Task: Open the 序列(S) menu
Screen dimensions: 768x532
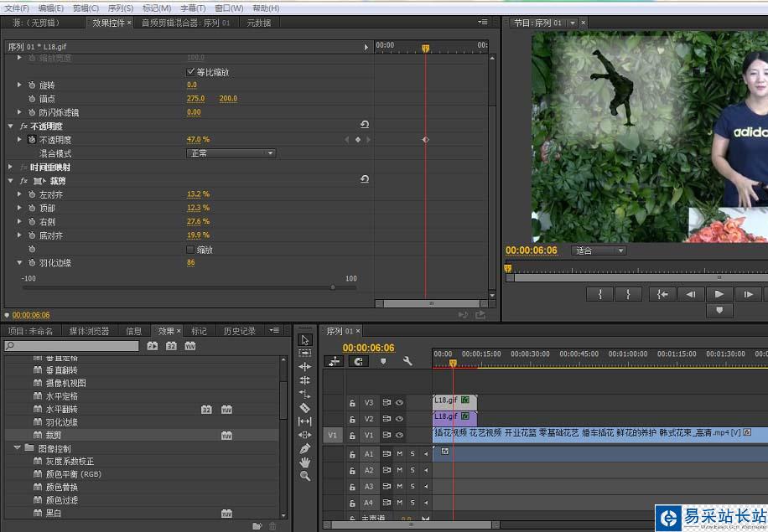Action: [121, 8]
